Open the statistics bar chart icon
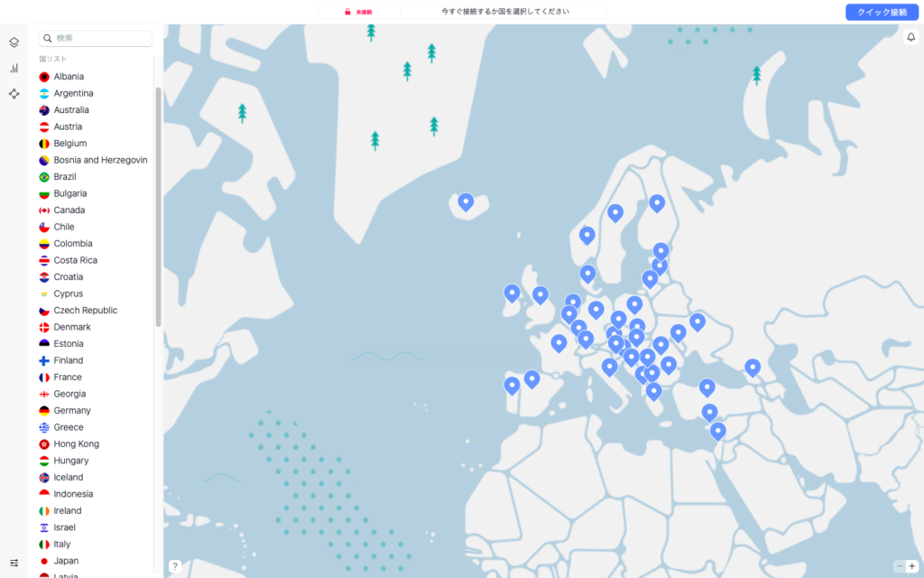924x578 pixels. point(14,68)
